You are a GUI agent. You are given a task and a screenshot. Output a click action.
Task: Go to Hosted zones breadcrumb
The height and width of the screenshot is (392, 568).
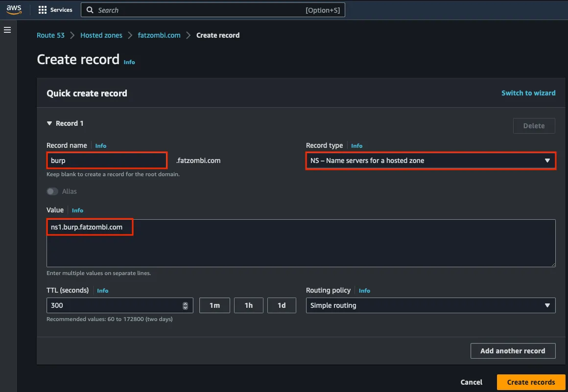[101, 35]
